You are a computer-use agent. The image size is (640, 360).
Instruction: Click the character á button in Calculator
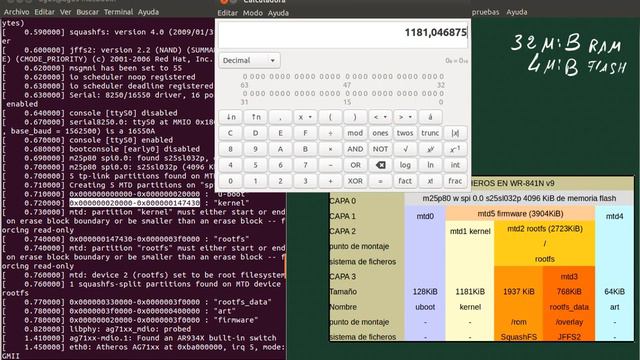coord(430,117)
